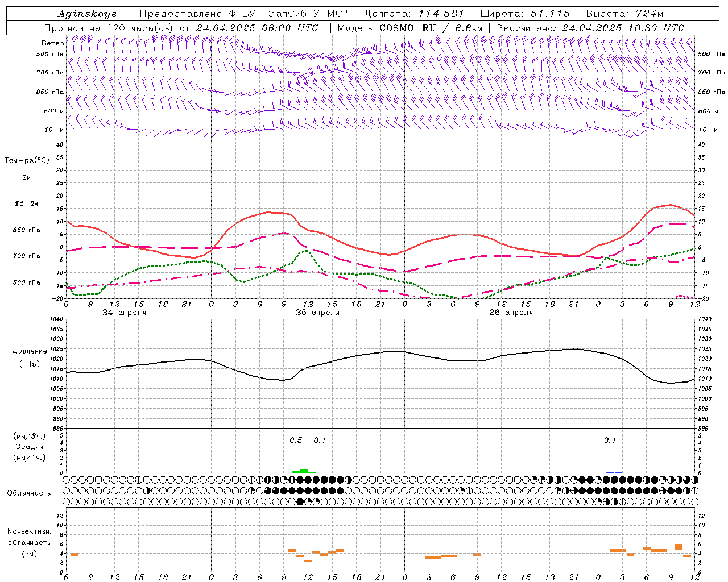728x582 pixels.
Task: Click the longitude value Долгота: 114.581
Action: [x=414, y=14]
